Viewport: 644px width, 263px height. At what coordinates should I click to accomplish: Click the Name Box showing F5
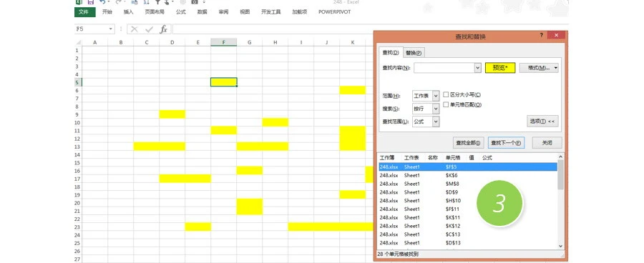91,29
